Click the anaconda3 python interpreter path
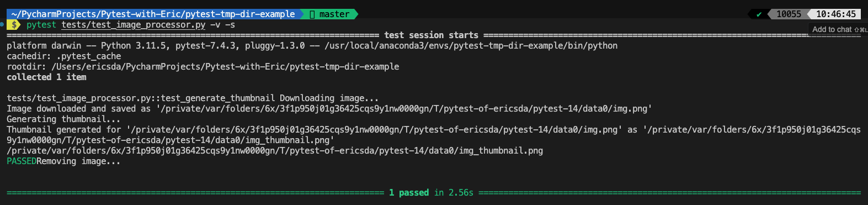The image size is (868, 205). (471, 46)
